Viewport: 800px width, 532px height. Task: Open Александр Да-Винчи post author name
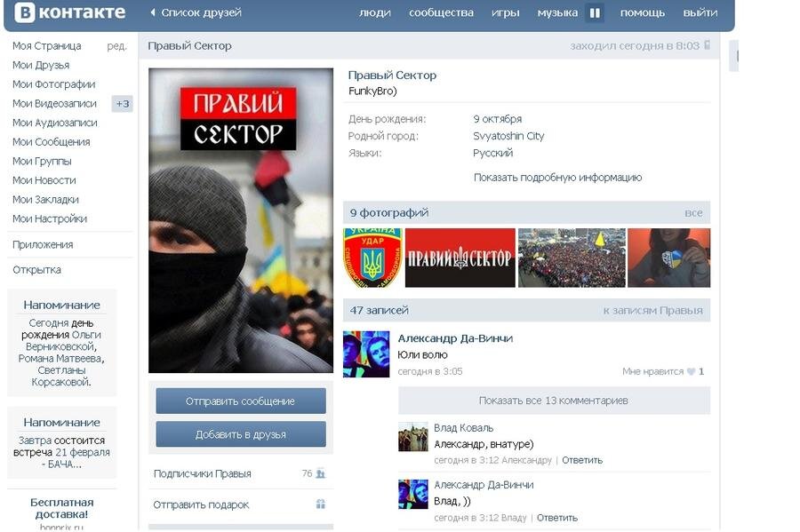[x=455, y=338]
